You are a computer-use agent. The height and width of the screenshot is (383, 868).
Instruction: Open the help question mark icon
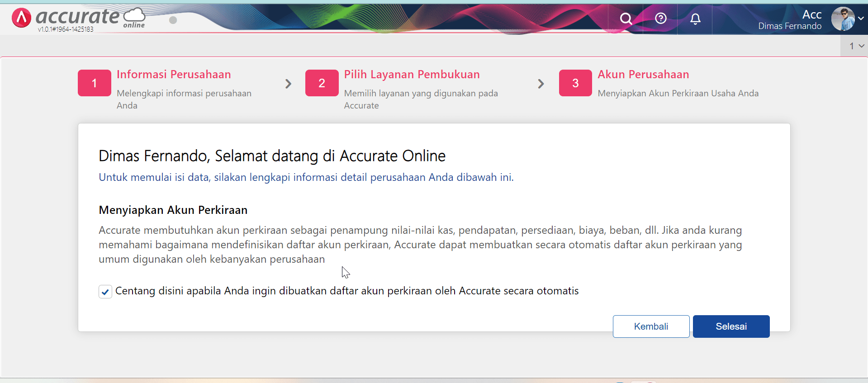[661, 19]
